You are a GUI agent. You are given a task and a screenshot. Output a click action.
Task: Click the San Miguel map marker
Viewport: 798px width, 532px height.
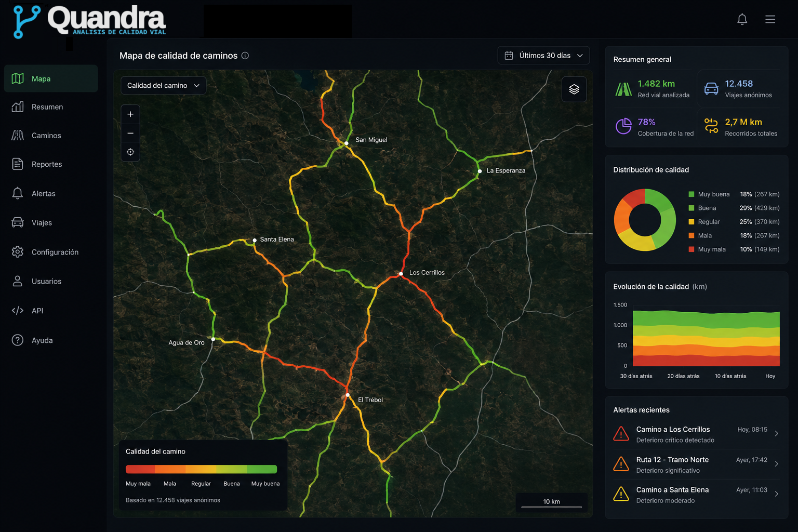tap(347, 143)
